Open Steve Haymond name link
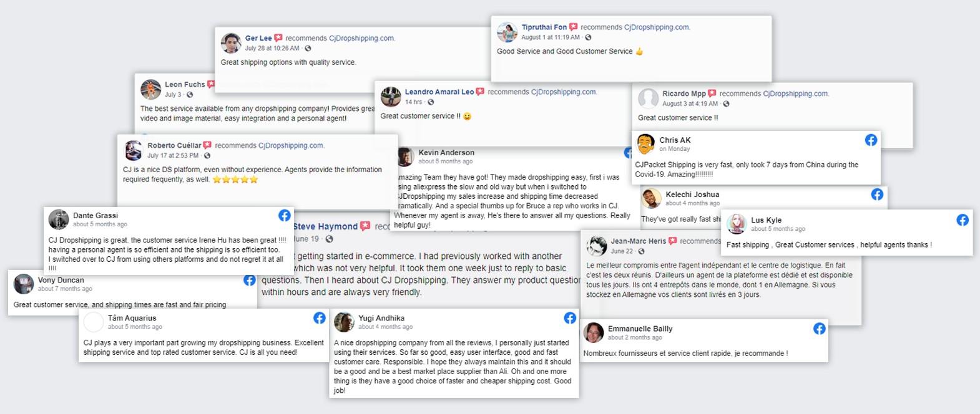 coord(325,226)
